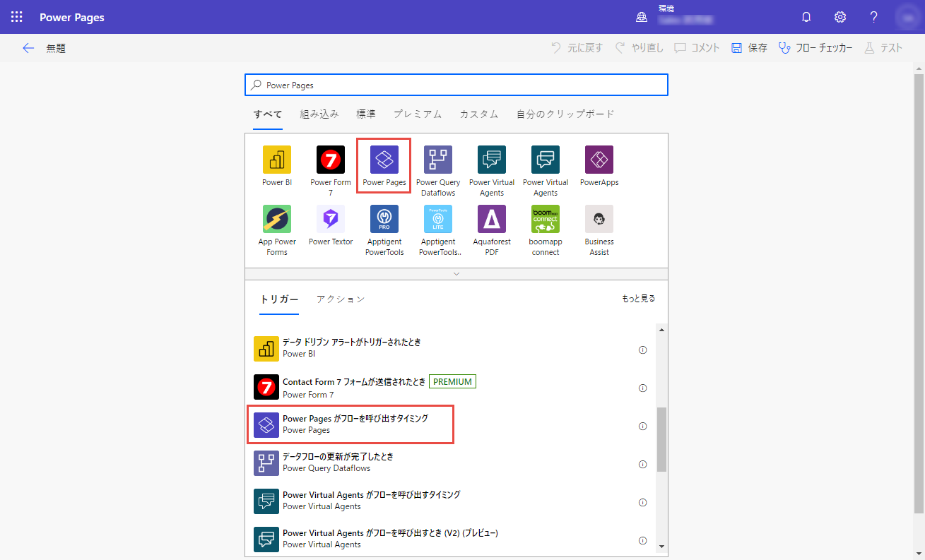Click info icon for dataflow refresh trigger
925x560 pixels.
pos(643,464)
